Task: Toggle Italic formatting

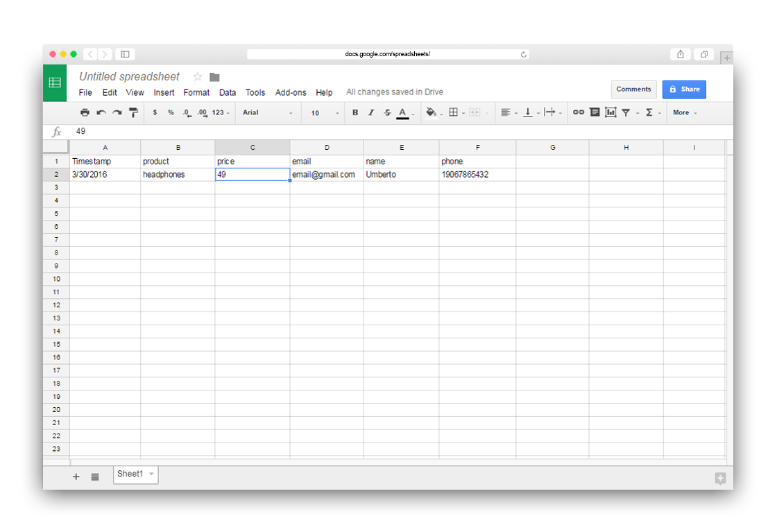Action: [371, 112]
